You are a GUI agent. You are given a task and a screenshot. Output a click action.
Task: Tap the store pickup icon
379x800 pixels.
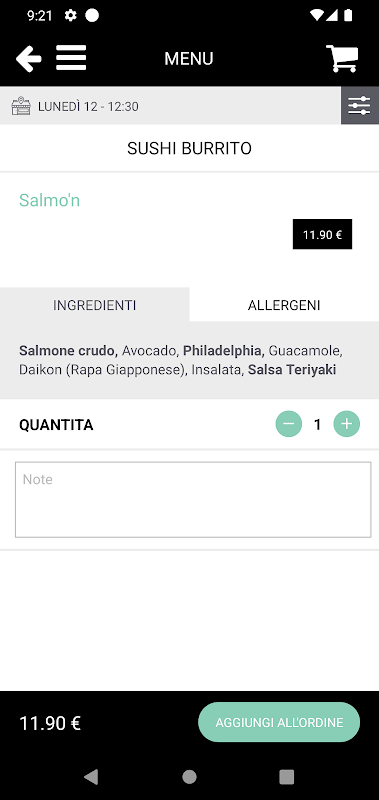(x=21, y=106)
